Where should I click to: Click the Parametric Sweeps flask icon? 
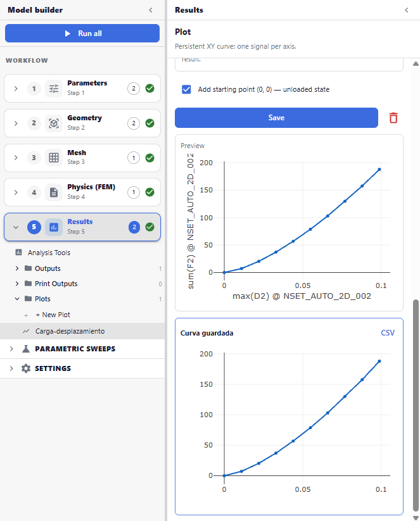pyautogui.click(x=25, y=349)
